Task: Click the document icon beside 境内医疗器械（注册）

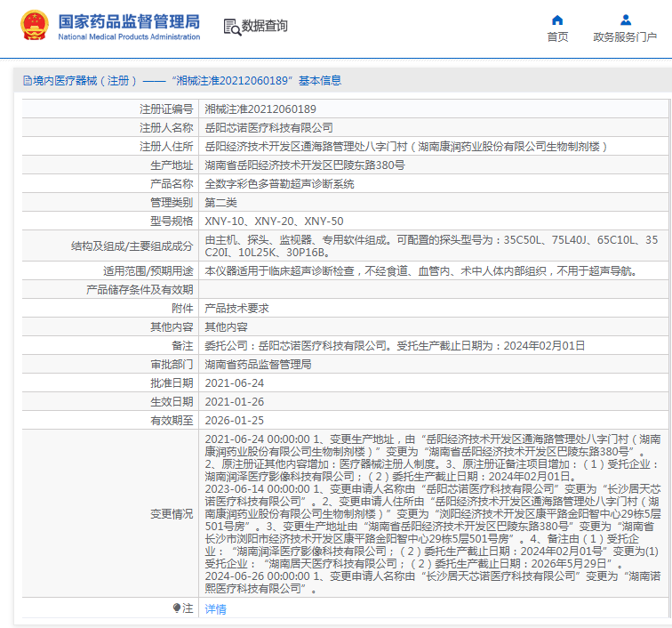Action: coord(27,81)
